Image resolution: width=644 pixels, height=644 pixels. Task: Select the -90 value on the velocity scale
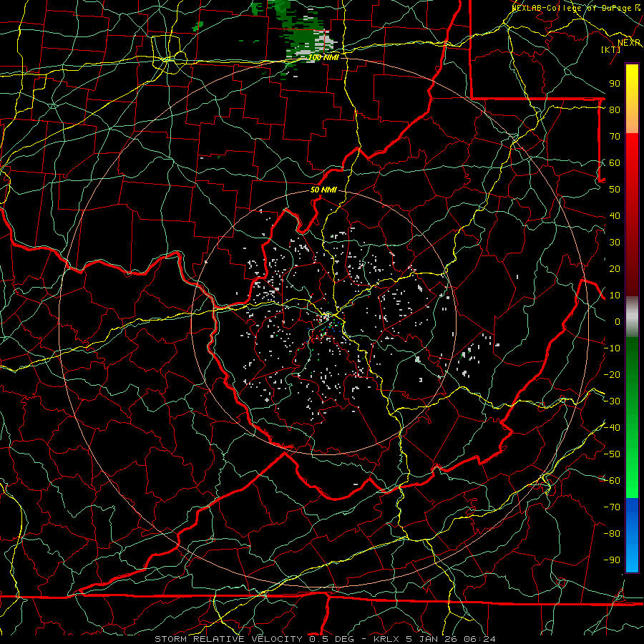tap(612, 560)
